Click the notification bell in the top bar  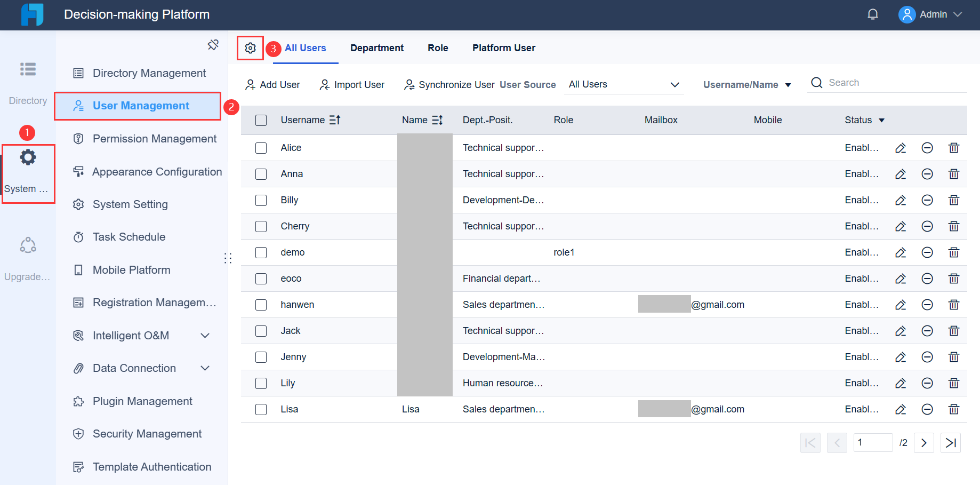click(873, 14)
